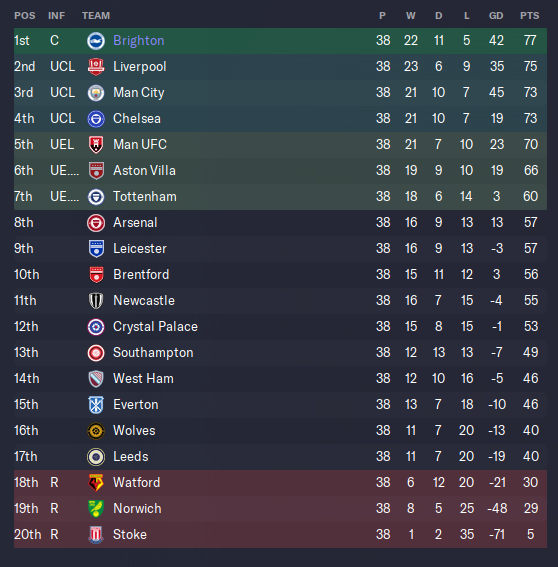Image resolution: width=558 pixels, height=567 pixels.
Task: Sort table by PTS column header
Action: 529,16
